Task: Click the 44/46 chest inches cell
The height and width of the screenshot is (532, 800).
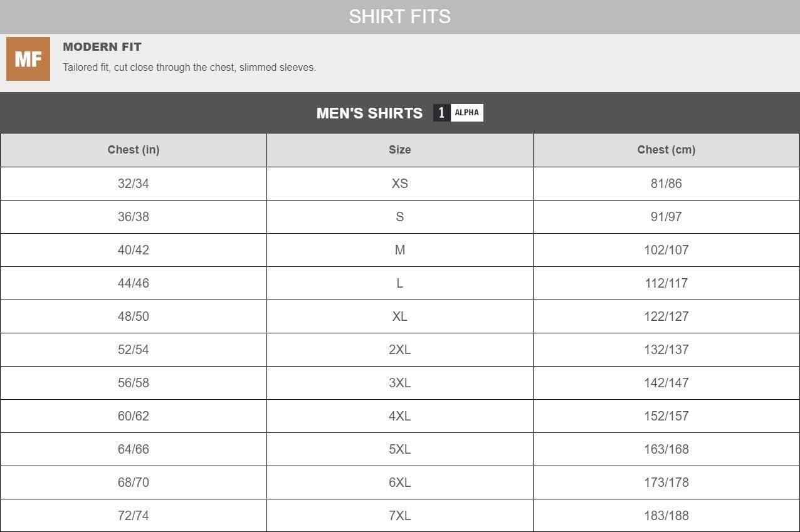Action: [134, 283]
